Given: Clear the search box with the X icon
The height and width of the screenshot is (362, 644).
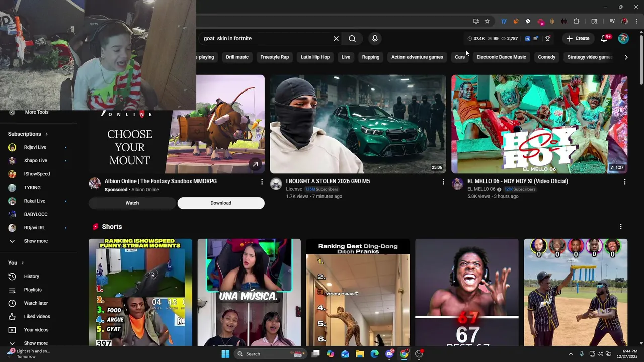Looking at the screenshot, I should [336, 39].
